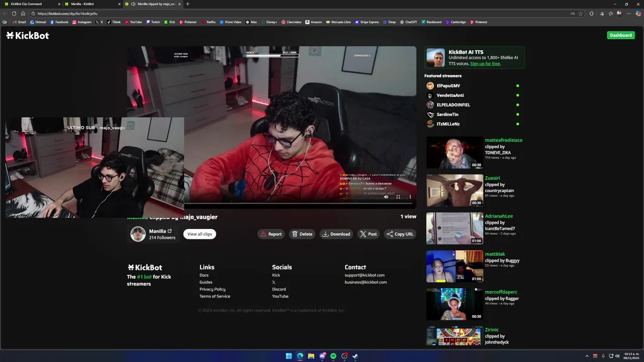Open featured streamer ElPapuGMV

point(448,86)
